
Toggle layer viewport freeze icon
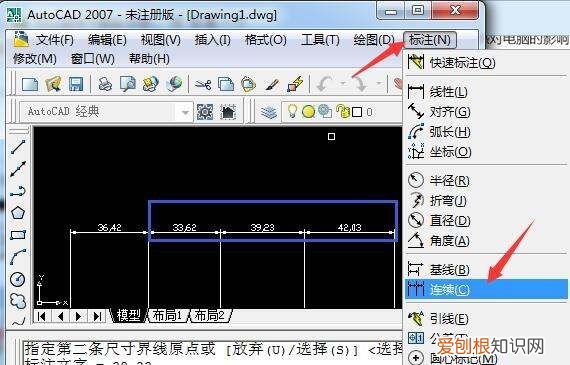click(325, 112)
